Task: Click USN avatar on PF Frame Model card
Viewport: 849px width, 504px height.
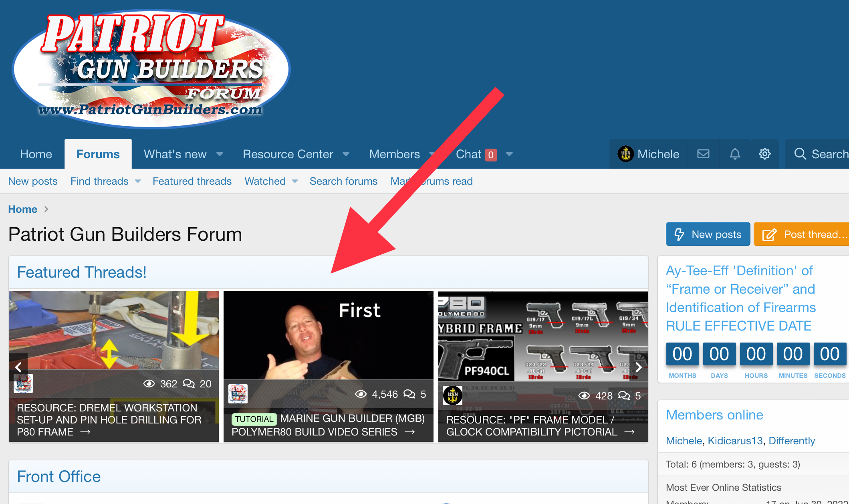Action: click(x=453, y=395)
